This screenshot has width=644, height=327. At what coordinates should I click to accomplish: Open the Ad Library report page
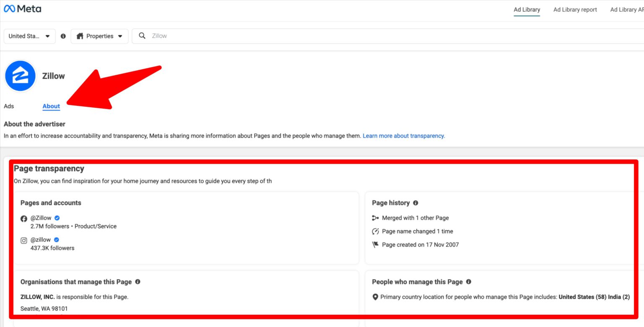(575, 10)
